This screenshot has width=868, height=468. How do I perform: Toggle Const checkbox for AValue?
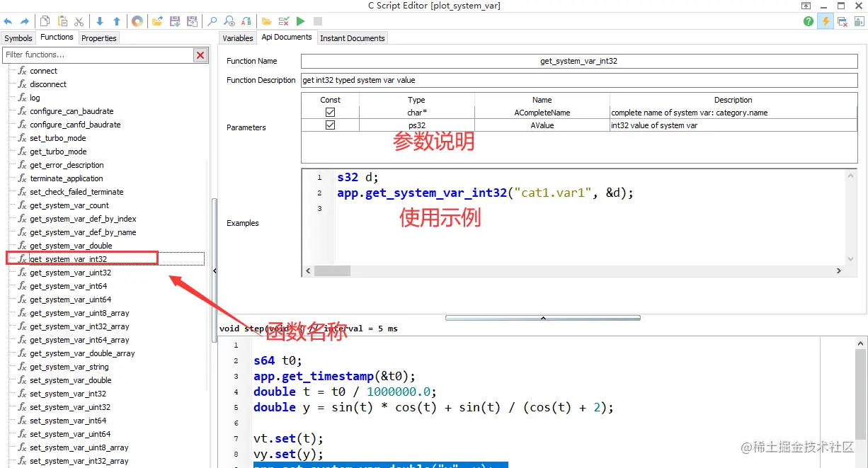point(330,125)
